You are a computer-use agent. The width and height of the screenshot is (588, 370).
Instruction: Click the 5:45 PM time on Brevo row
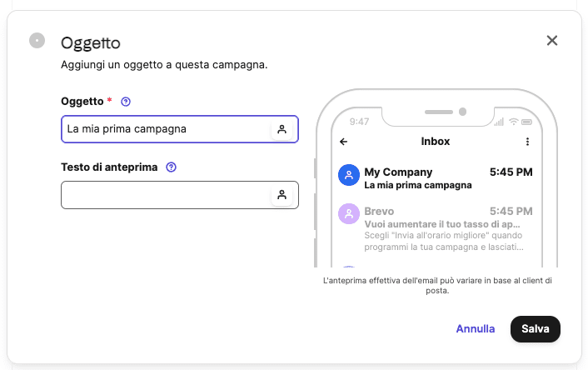(x=511, y=212)
